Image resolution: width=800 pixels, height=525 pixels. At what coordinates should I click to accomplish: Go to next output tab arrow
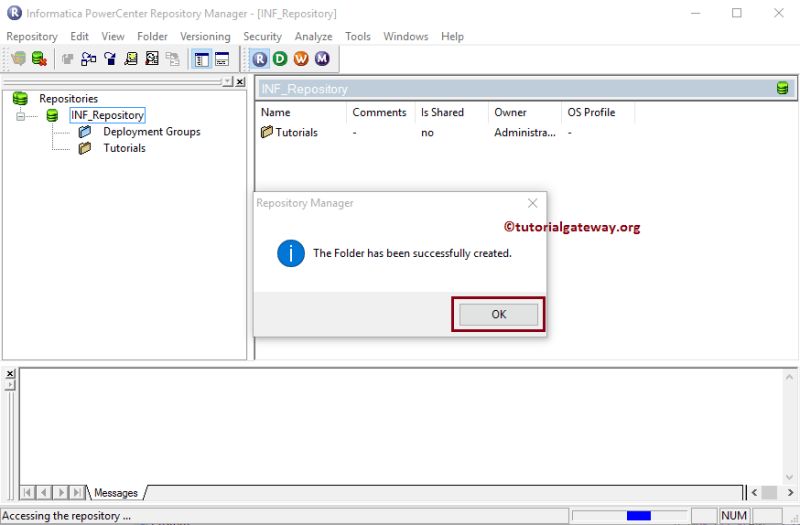61,493
